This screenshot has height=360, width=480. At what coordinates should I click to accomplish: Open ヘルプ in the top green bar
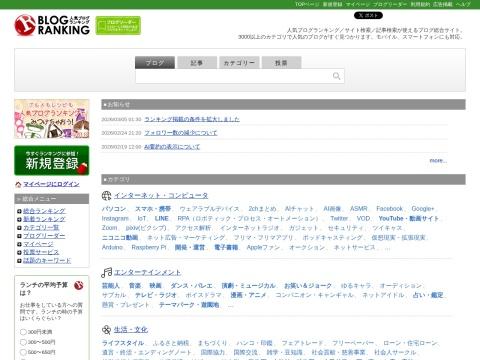click(x=463, y=4)
